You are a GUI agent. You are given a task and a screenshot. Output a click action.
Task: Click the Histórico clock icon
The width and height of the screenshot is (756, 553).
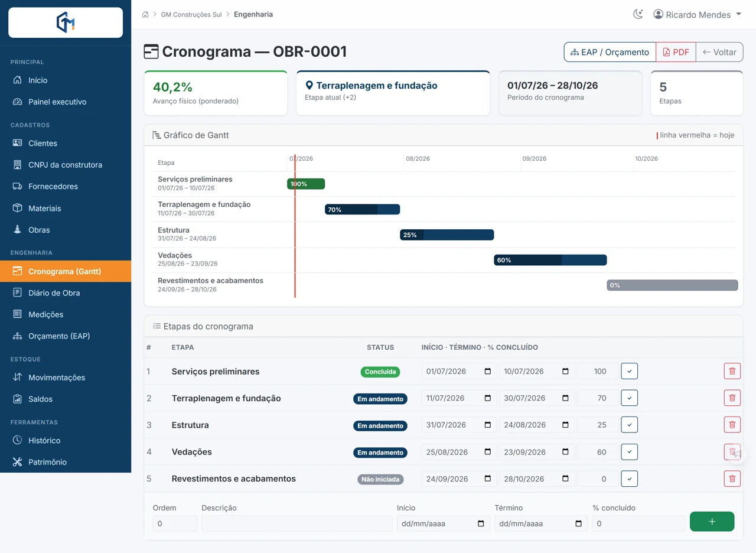pyautogui.click(x=17, y=440)
